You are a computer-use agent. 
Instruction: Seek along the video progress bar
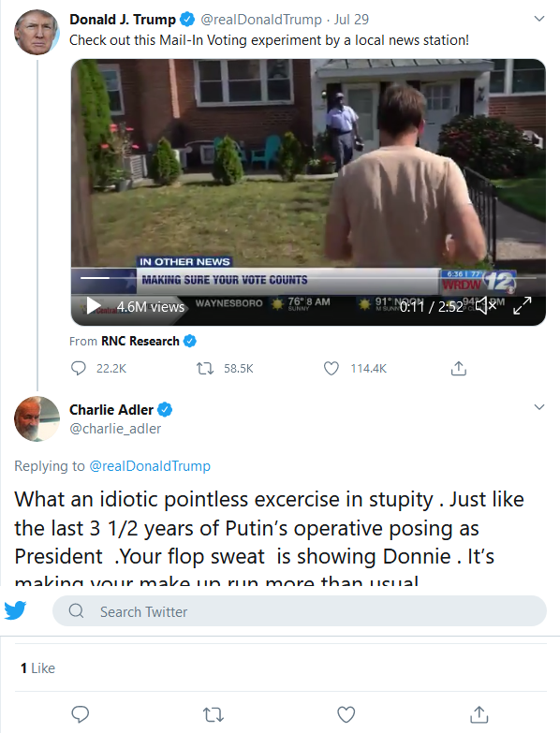pos(308,278)
